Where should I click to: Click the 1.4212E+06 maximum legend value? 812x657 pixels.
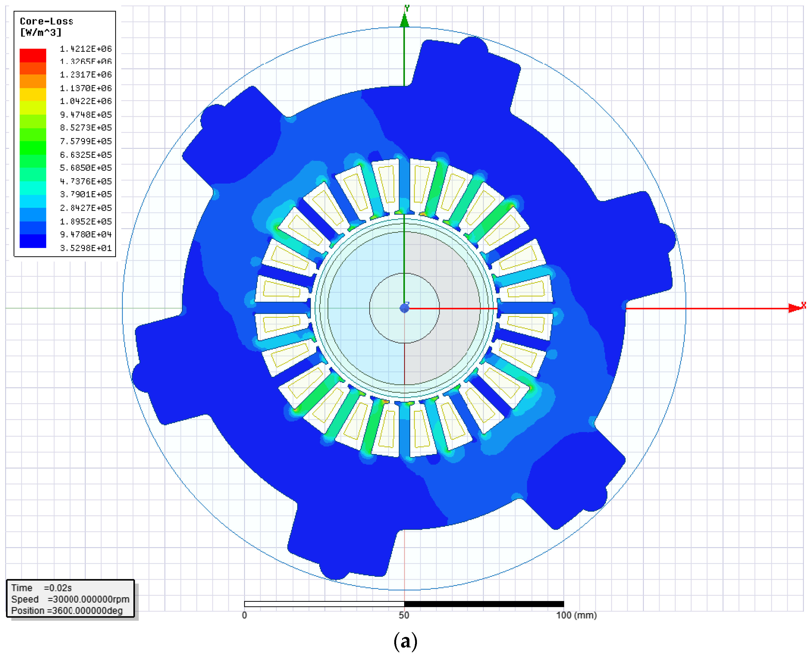(x=85, y=49)
